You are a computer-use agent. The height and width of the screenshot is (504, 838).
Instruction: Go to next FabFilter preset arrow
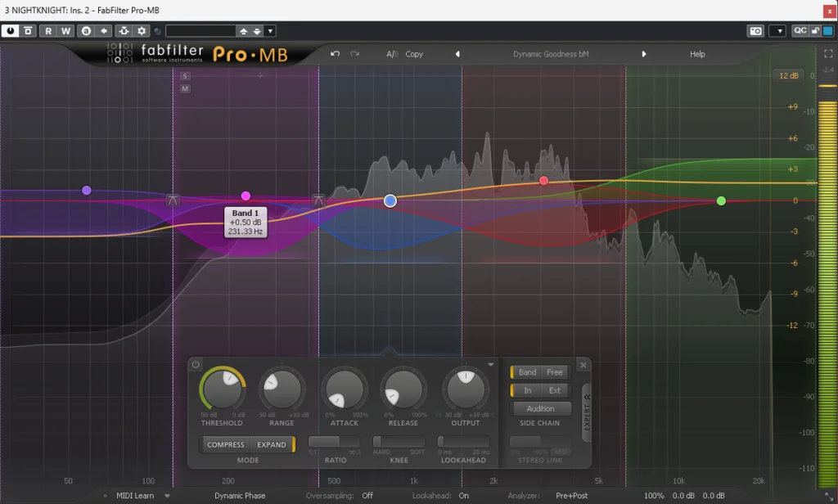point(644,54)
